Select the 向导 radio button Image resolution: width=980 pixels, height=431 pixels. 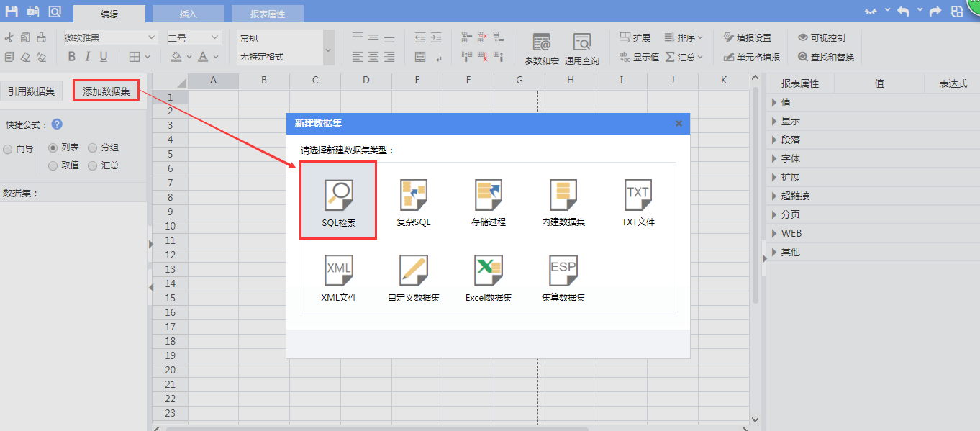[x=8, y=149]
